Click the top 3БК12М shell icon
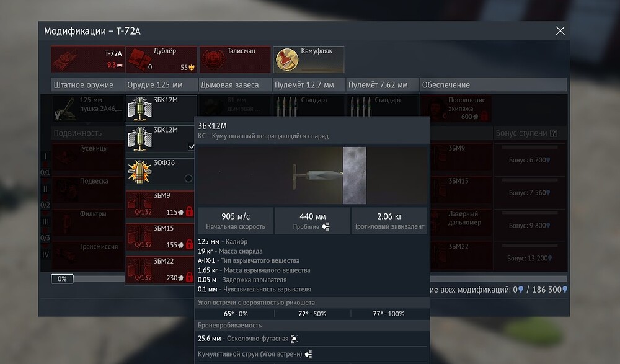 [139, 109]
